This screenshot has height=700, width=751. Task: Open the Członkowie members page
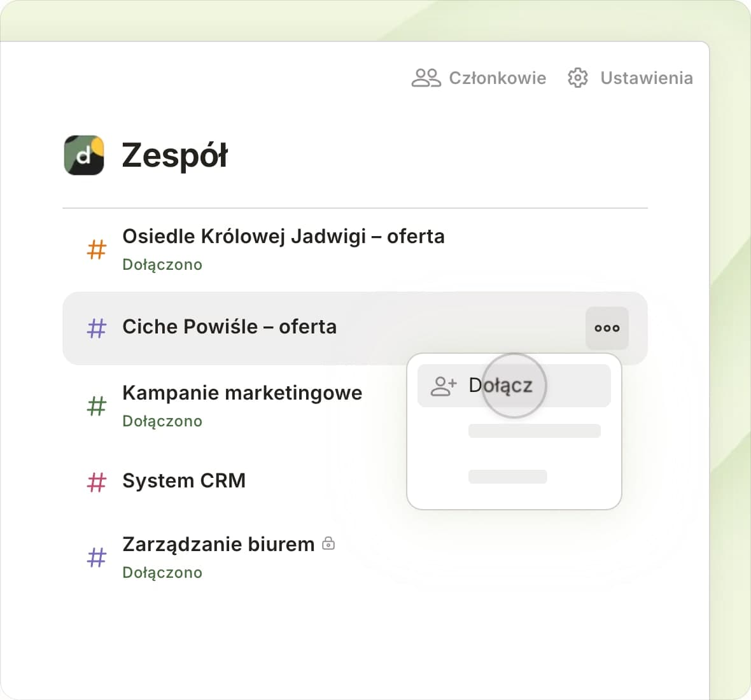[497, 78]
